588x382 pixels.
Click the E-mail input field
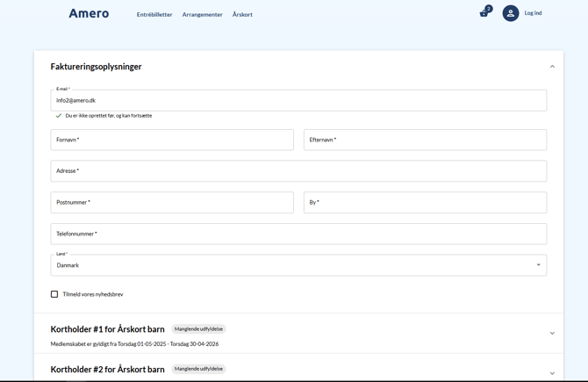tap(298, 101)
